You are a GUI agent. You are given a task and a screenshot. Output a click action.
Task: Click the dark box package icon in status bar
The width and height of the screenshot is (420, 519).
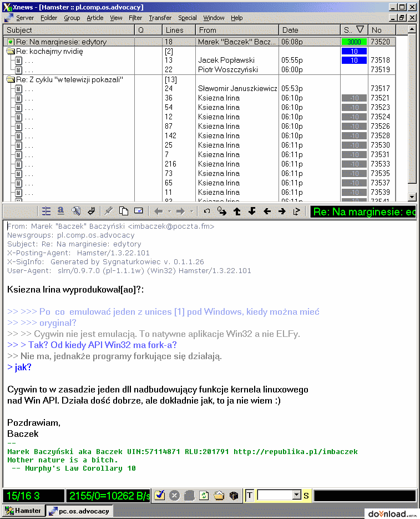coord(234,496)
